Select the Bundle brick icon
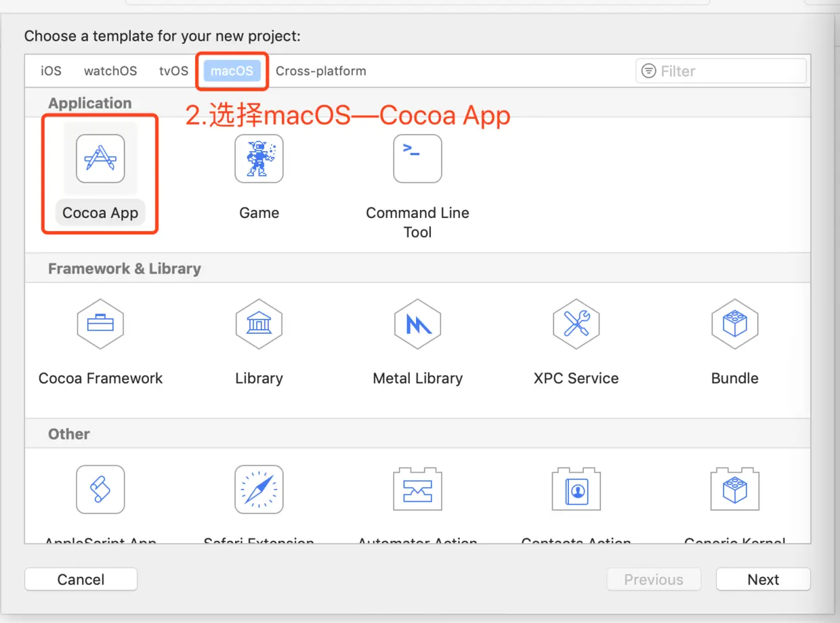Viewport: 840px width, 623px height. click(x=734, y=324)
